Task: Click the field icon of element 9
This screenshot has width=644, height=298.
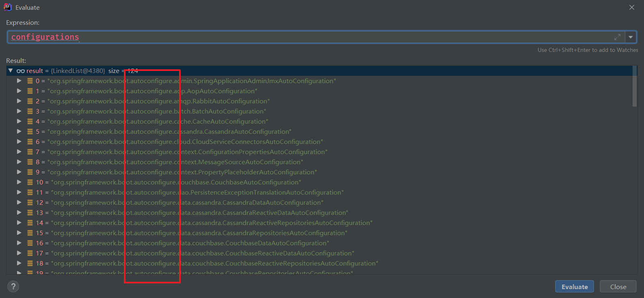Action: [30, 172]
